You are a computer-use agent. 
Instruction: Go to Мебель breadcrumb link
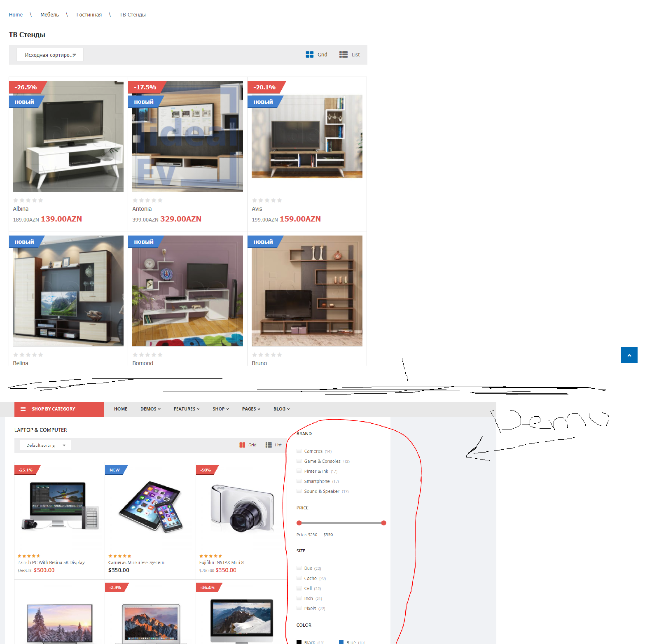pyautogui.click(x=49, y=15)
